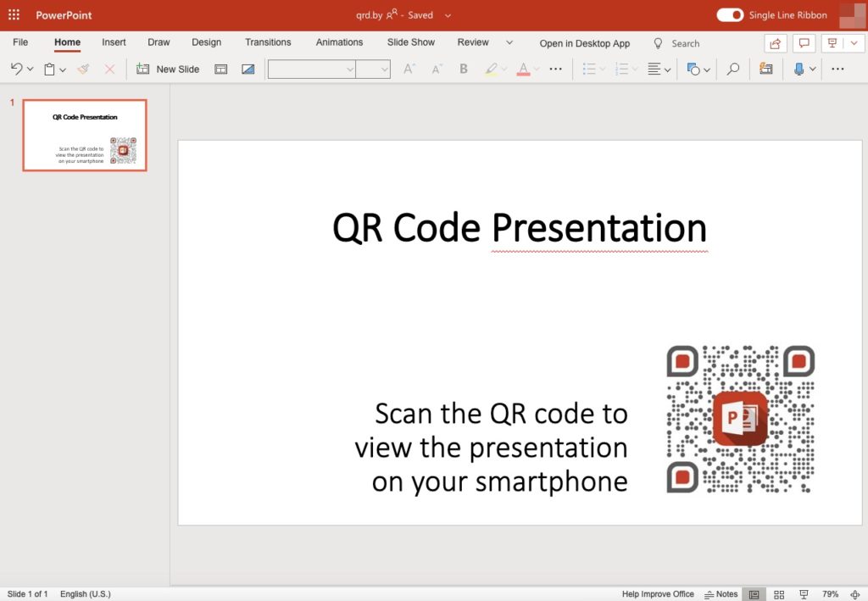Click the QR code image on slide
The image size is (868, 601).
coord(741,419)
